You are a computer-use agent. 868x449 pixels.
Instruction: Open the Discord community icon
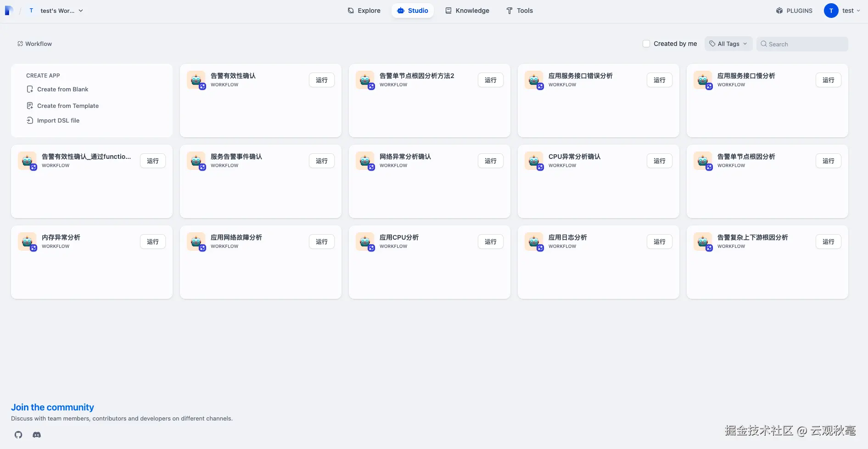(37, 435)
